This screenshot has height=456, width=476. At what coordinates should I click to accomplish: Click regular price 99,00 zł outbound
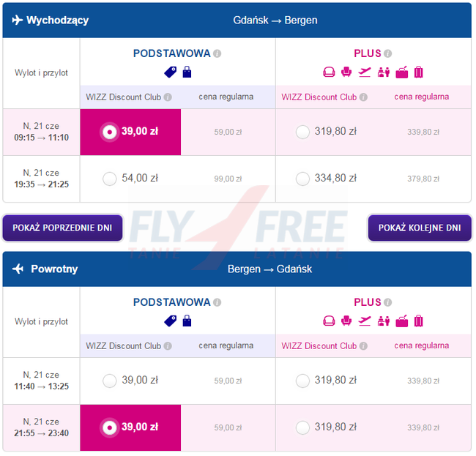(228, 179)
